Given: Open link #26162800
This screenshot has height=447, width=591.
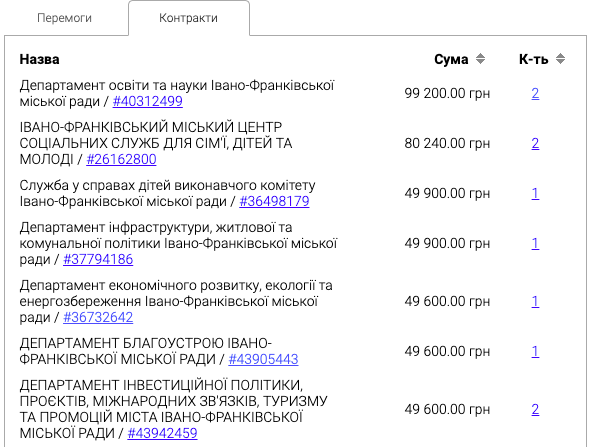Looking at the screenshot, I should pyautogui.click(x=121, y=159).
